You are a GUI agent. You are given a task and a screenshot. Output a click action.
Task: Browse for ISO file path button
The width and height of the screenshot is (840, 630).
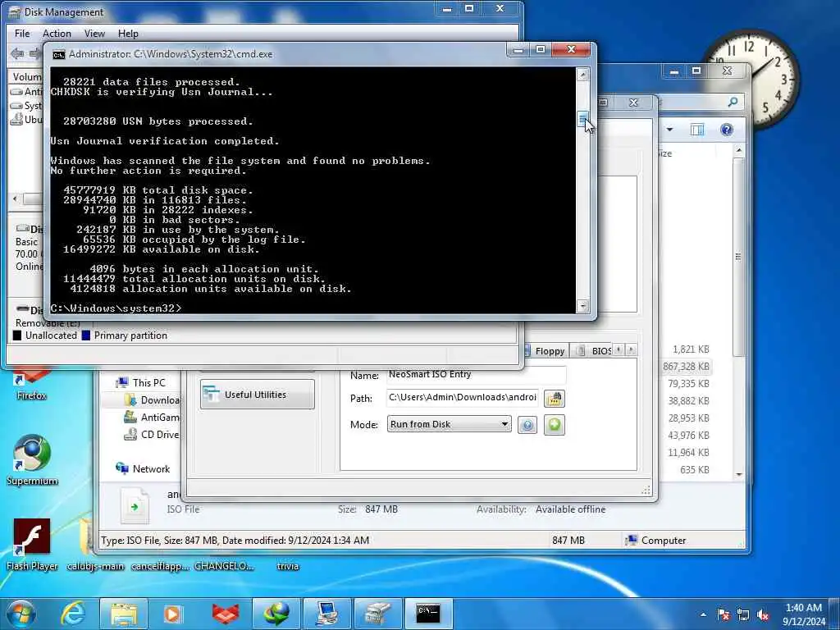pos(554,398)
